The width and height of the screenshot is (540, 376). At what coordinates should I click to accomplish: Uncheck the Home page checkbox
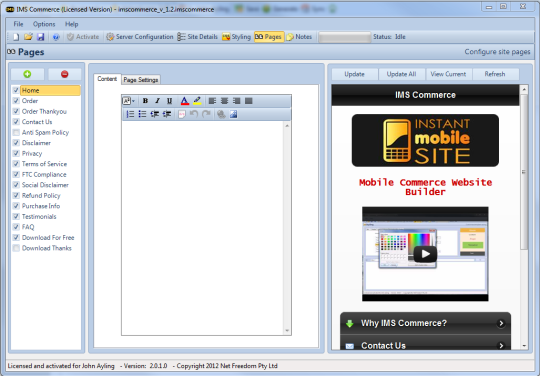click(16, 90)
